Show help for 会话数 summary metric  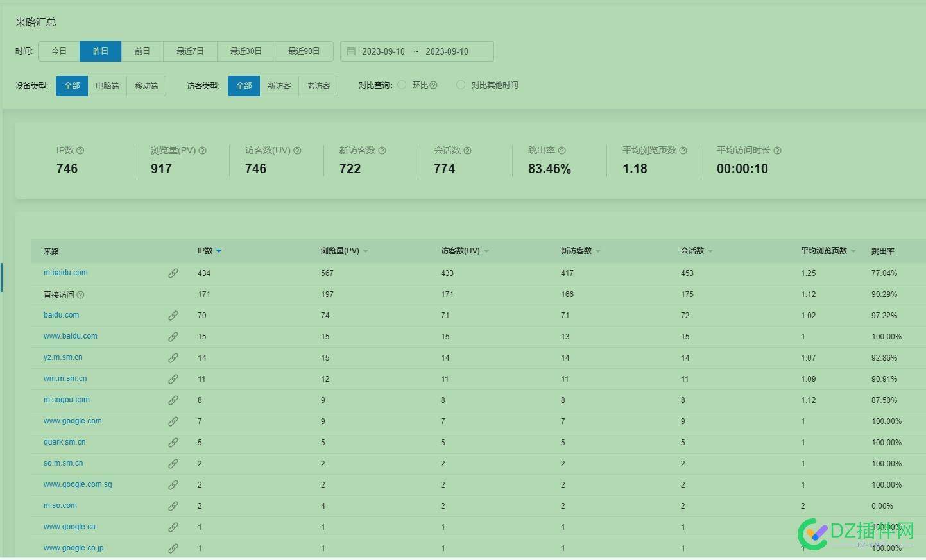pos(468,151)
